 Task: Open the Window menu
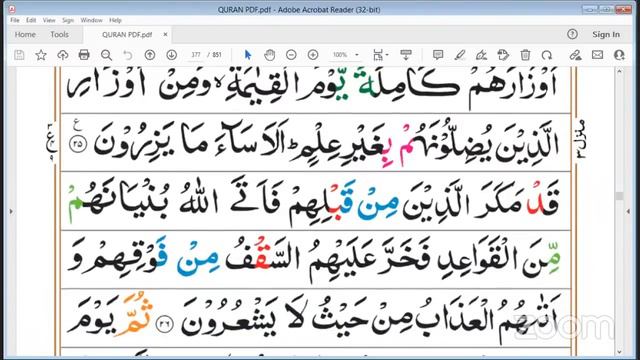click(91, 20)
